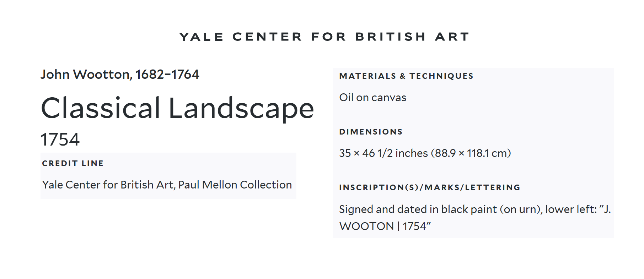Click the word Classical in the title
Viewport: 644px width, 279px height.
pos(101,108)
